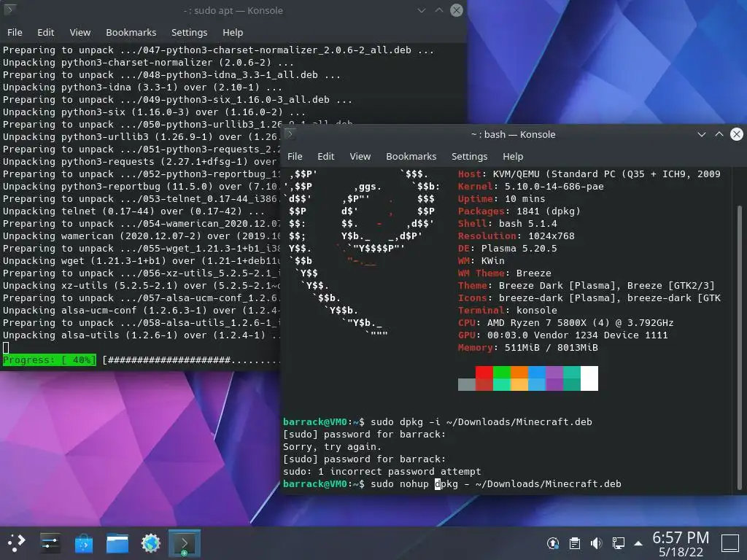
Task: Click the 'Kernel: 5.10.0-14-686-pae' line
Action: pos(531,186)
